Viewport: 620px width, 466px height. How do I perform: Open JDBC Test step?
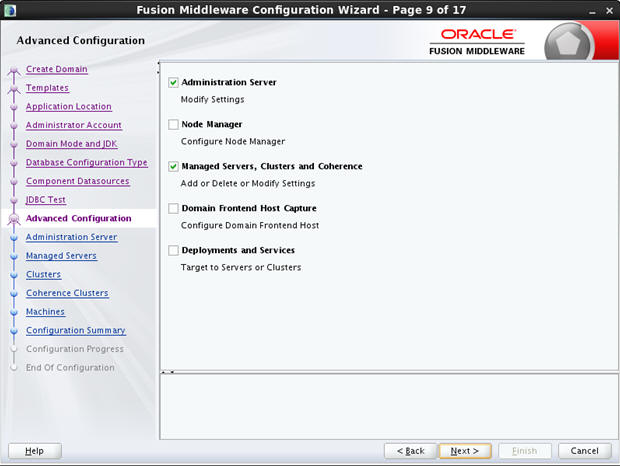click(46, 200)
